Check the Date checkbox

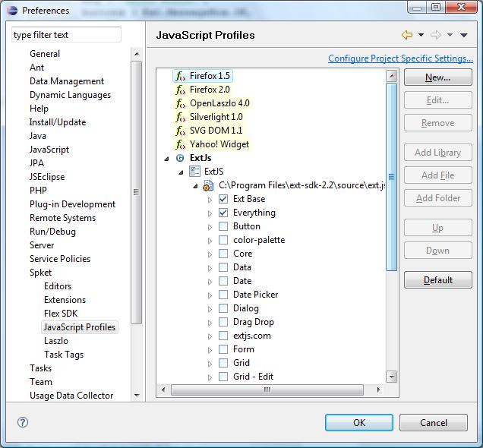(x=223, y=281)
